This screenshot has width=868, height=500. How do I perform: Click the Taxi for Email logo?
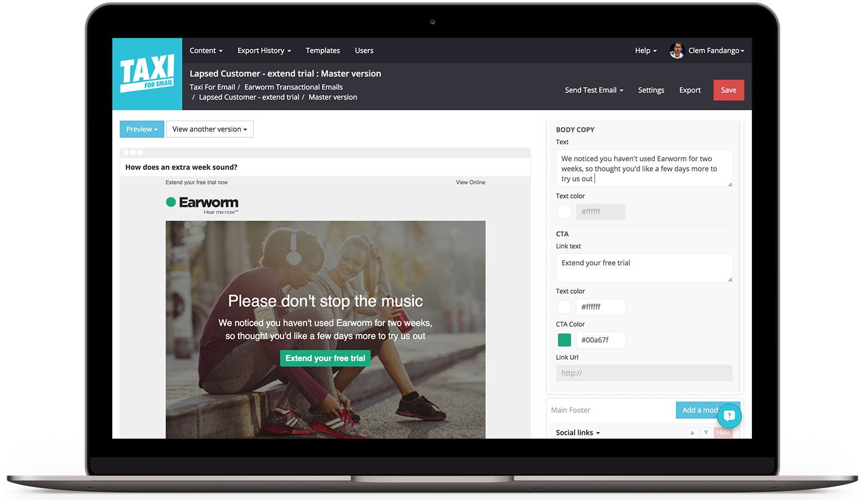coord(147,74)
